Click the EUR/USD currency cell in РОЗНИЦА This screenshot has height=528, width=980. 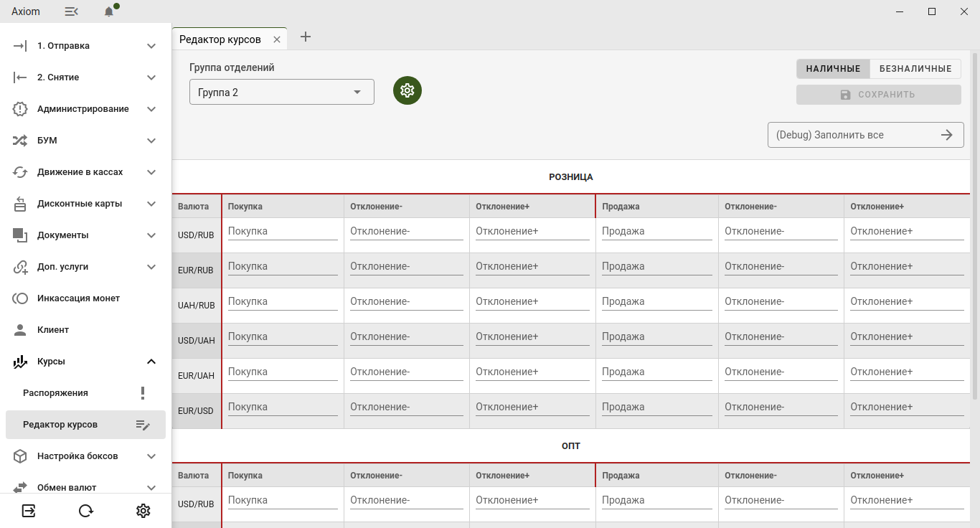tap(197, 411)
